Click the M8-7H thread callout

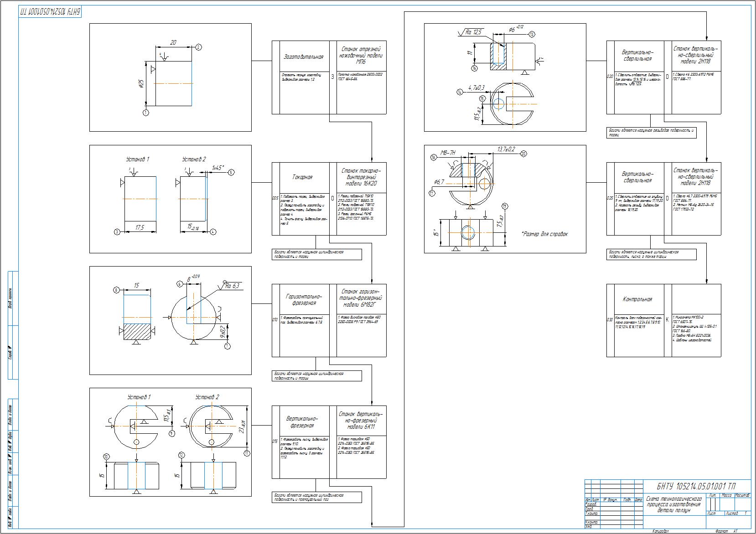pos(448,153)
